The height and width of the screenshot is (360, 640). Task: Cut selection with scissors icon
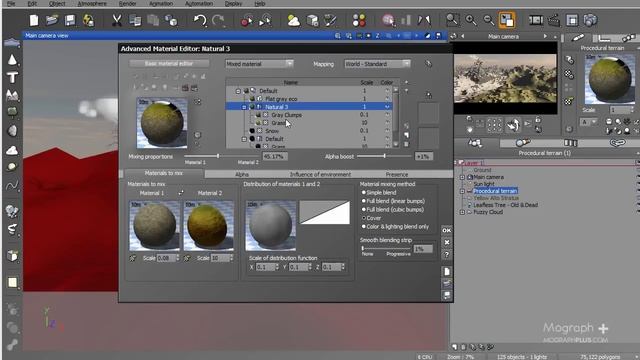click(117, 20)
